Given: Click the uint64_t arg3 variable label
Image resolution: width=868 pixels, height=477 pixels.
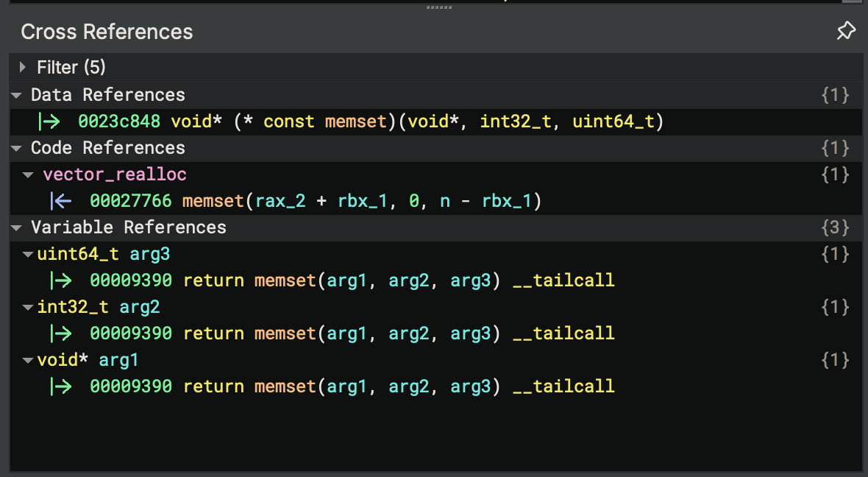Looking at the screenshot, I should pyautogui.click(x=104, y=254).
